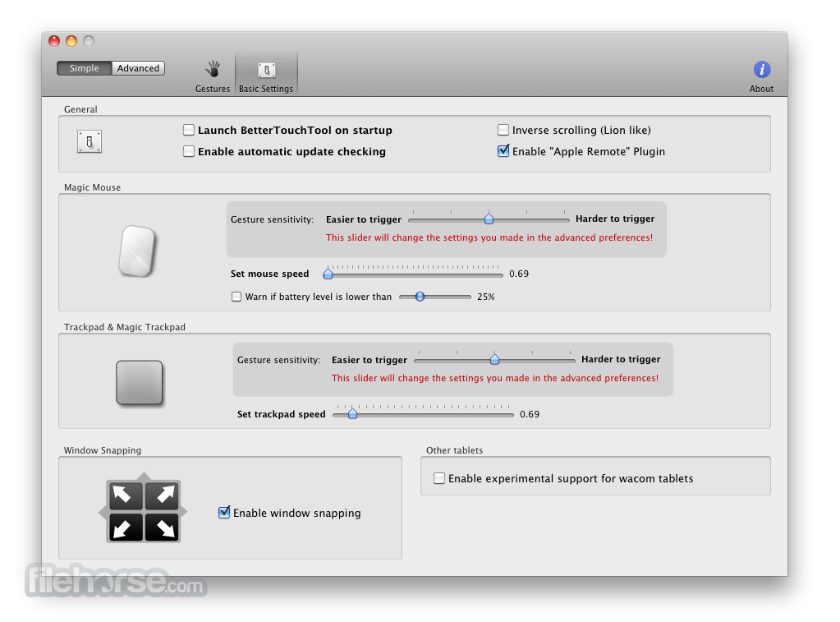Screen dimensions: 840x622
Task: Switch to Simple mode
Action: pos(84,68)
